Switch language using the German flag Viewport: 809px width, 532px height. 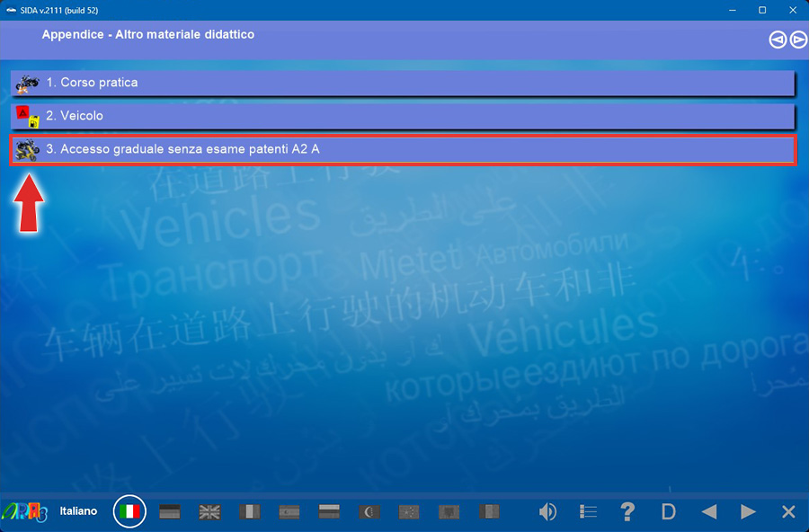click(x=170, y=511)
